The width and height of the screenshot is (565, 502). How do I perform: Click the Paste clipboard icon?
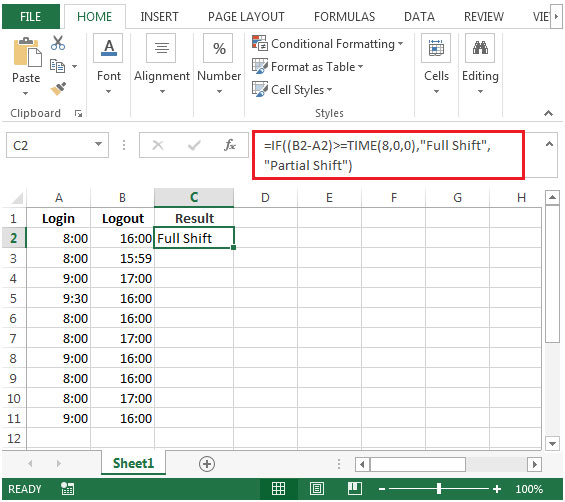27,52
